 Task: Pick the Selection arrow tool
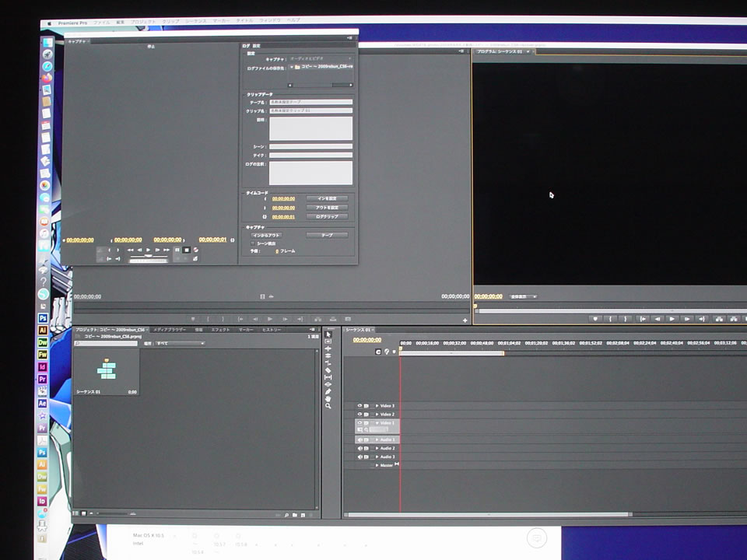pos(328,334)
